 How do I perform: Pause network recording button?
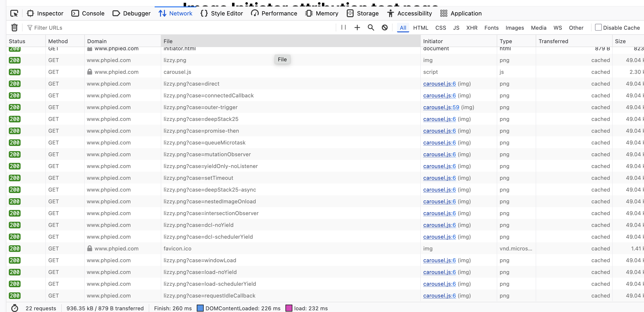(344, 27)
